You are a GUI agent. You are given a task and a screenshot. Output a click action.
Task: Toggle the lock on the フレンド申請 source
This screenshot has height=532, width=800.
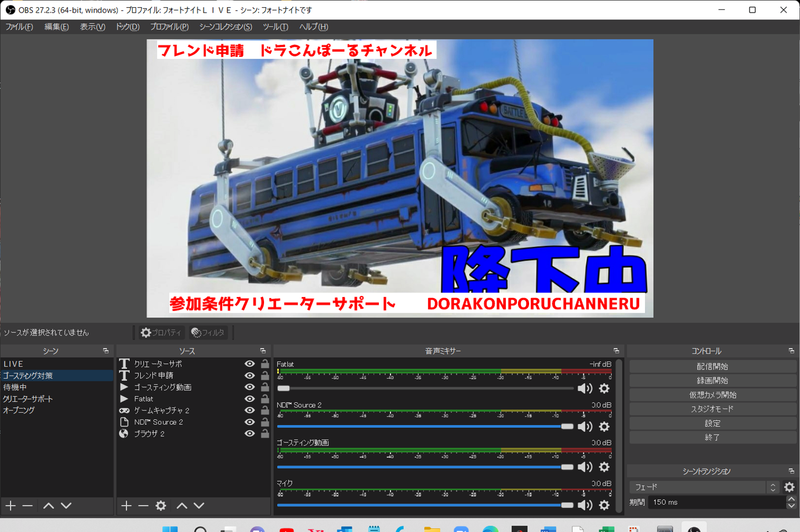tap(265, 375)
